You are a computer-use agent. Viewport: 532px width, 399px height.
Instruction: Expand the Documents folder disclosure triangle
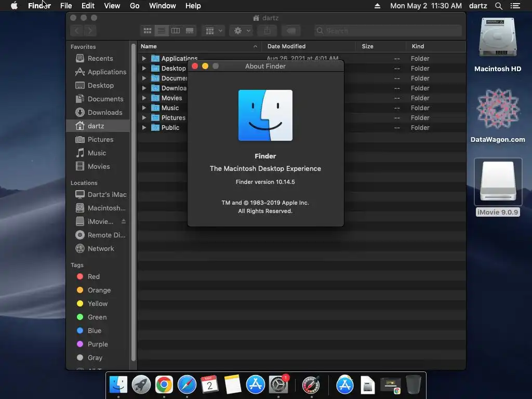tap(144, 78)
